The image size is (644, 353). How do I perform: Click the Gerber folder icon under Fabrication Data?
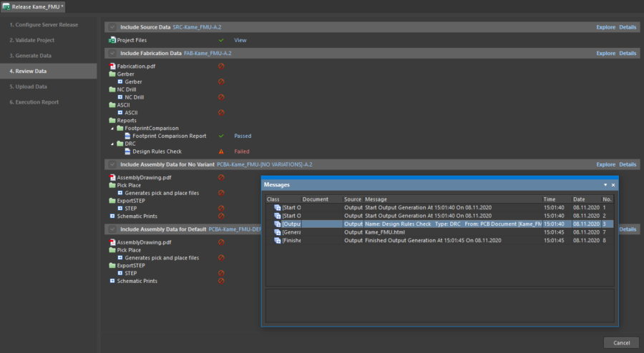tap(112, 74)
